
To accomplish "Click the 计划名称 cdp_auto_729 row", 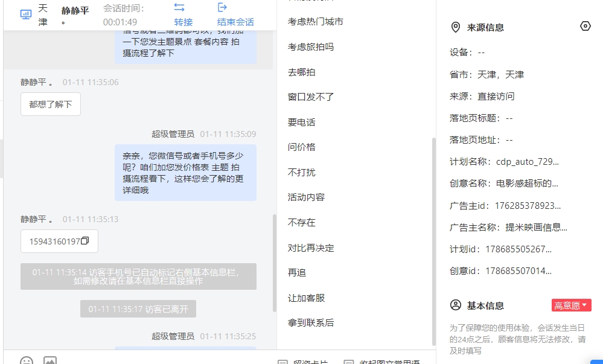I will pyautogui.click(x=504, y=162).
